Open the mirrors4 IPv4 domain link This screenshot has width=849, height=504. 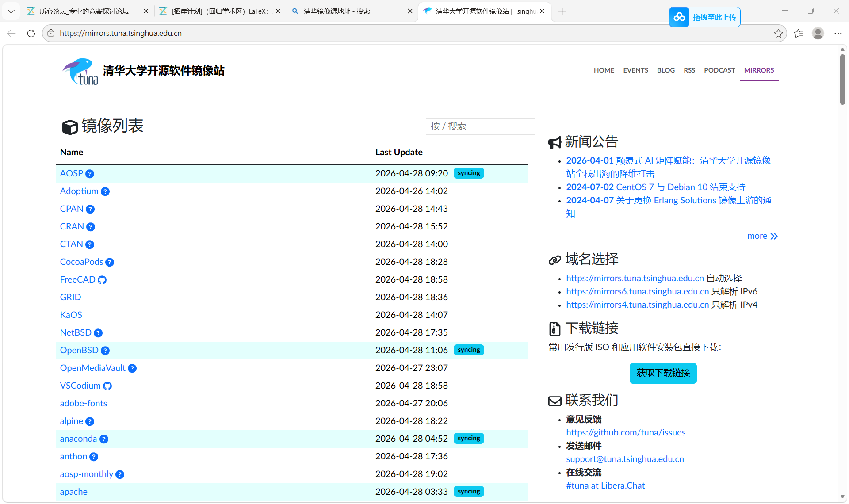[638, 305]
